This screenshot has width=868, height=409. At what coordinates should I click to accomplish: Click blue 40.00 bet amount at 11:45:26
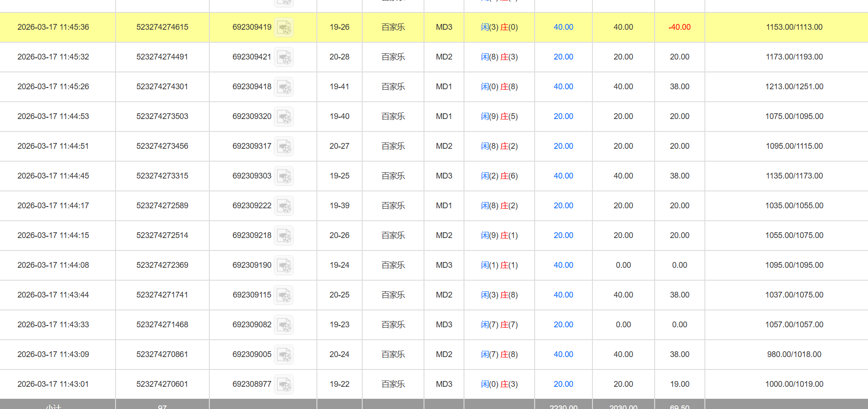point(563,87)
